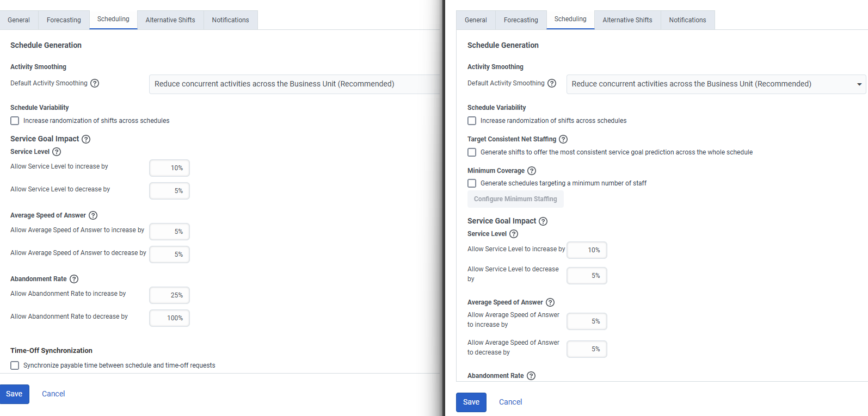Click help icon next to Minimum Coverage
The height and width of the screenshot is (416, 868).
pos(532,171)
